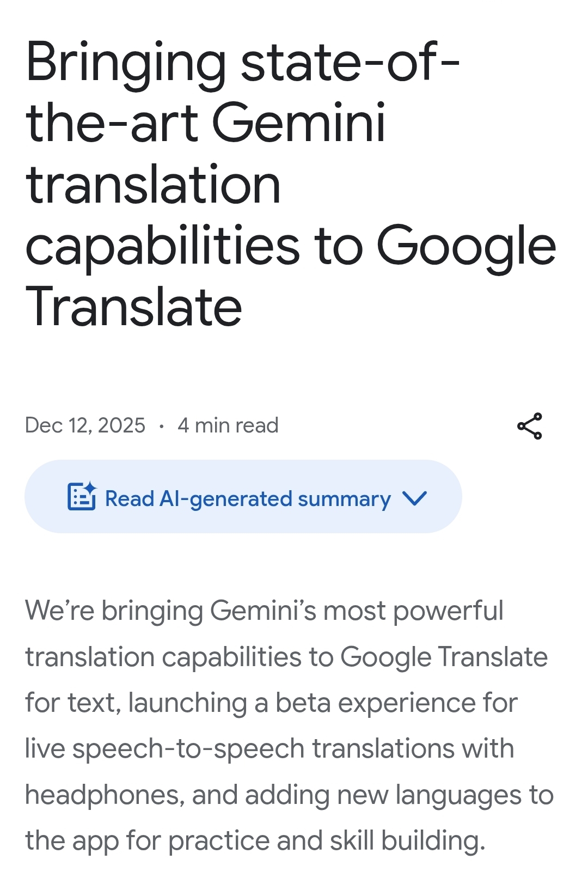Click "Google Translate" in the intro paragraph
The width and height of the screenshot is (588, 890).
[x=444, y=657]
